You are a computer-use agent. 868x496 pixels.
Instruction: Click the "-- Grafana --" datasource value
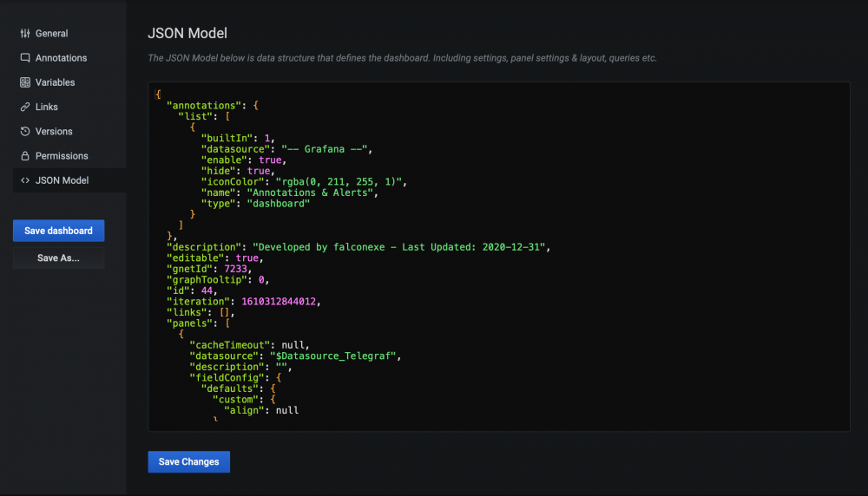(325, 149)
